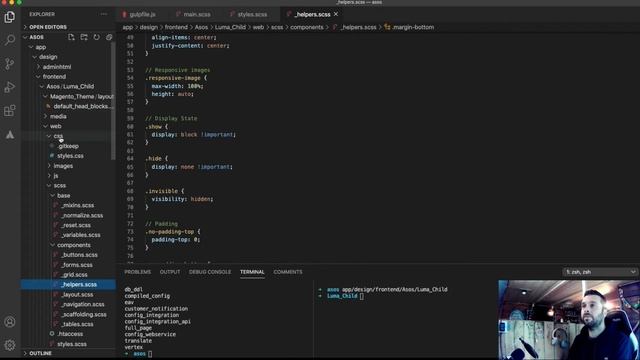Open _normalize.scss file
This screenshot has width=640, height=360.
[x=68, y=216]
